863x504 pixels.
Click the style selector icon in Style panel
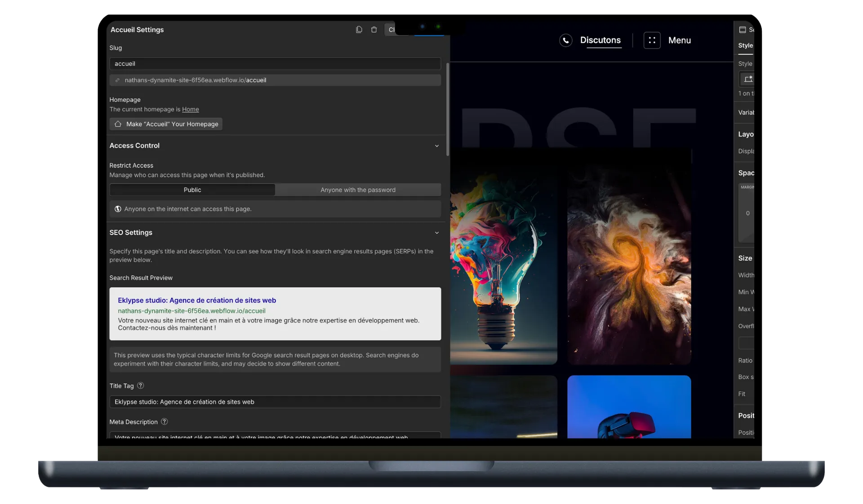coord(748,79)
